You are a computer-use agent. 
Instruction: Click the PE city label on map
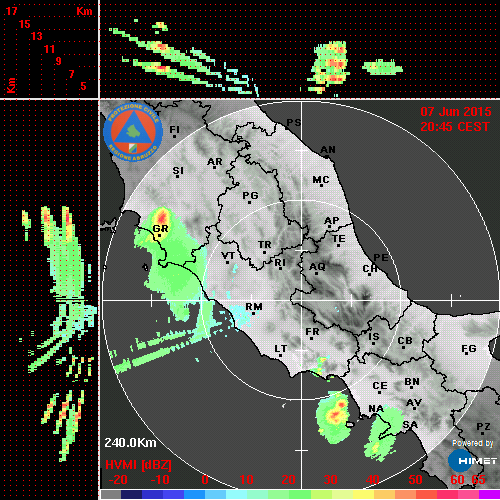tap(381, 258)
